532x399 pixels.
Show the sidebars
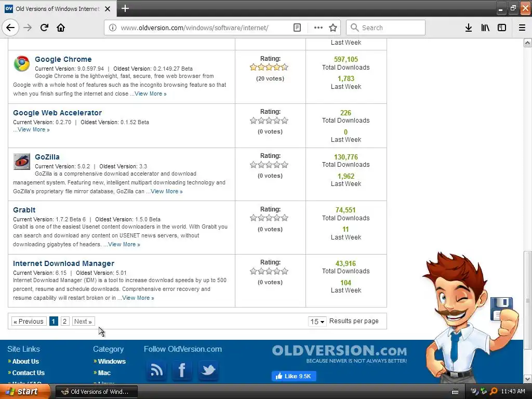coord(502,28)
